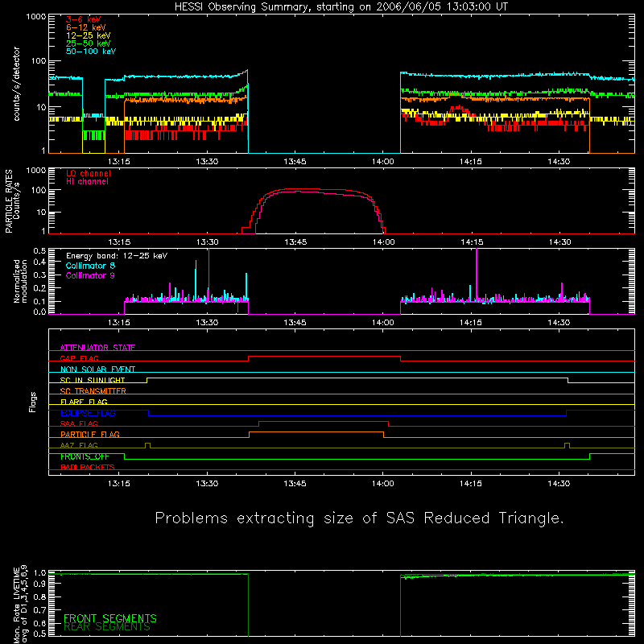Viewport: 644px width, 644px height.
Task: Click the Flags panel axis label
Action: (32, 402)
